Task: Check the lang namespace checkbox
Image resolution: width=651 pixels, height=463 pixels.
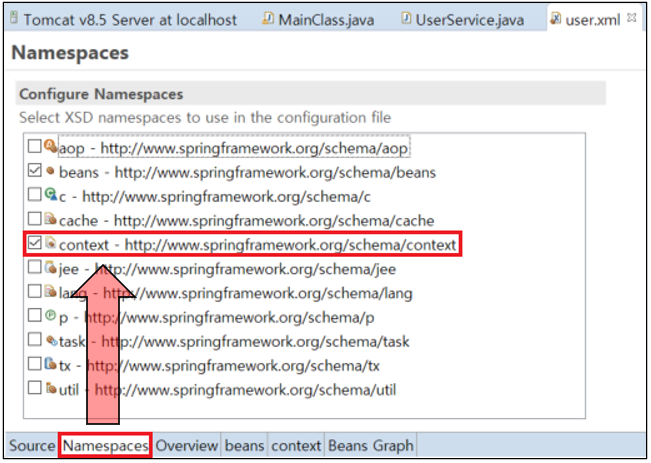Action: pyautogui.click(x=34, y=291)
